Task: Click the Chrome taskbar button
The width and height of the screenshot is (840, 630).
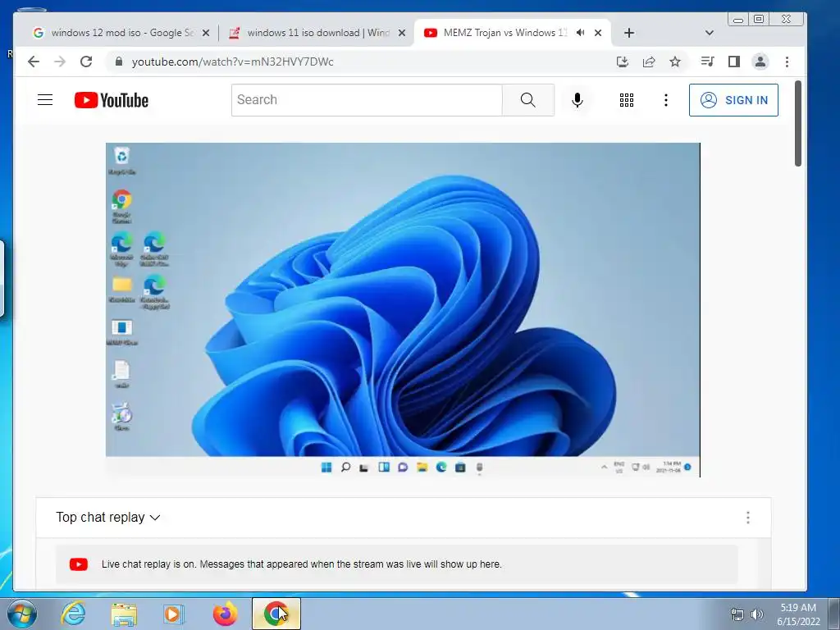Action: [276, 614]
